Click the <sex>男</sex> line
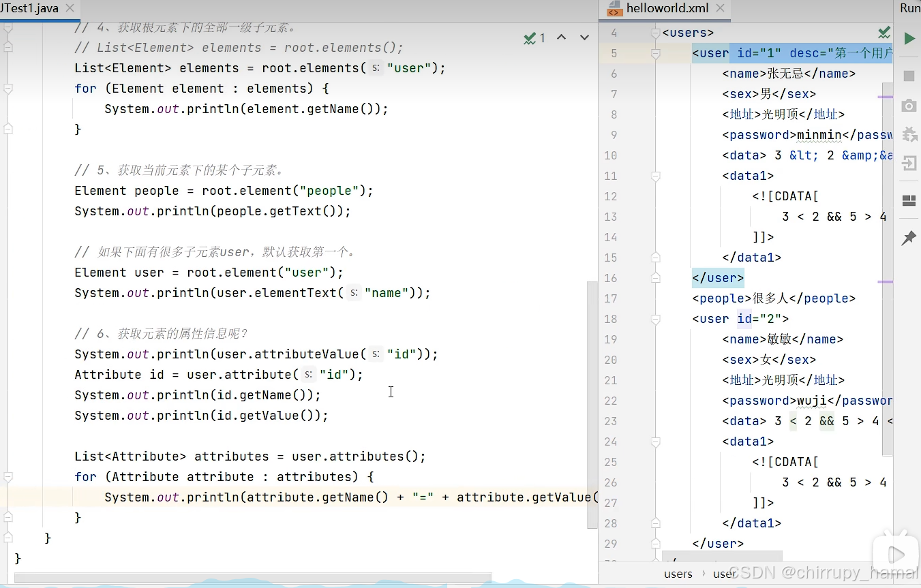 pos(769,94)
